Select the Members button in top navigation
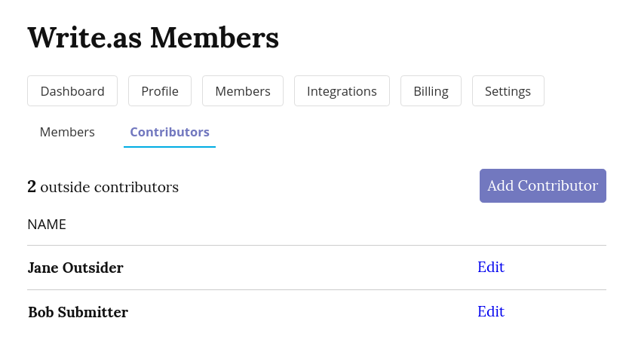The image size is (632, 364). pyautogui.click(x=243, y=91)
